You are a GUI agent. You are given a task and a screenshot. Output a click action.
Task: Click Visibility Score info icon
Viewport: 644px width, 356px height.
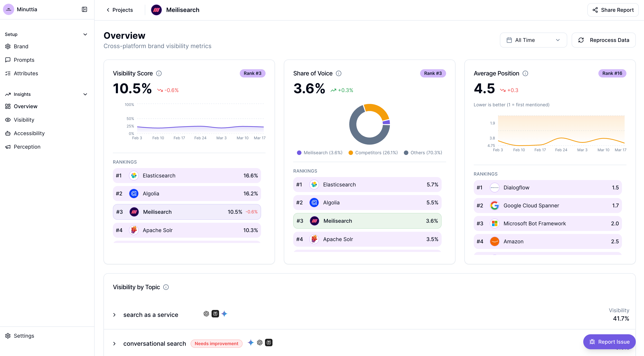pos(159,73)
